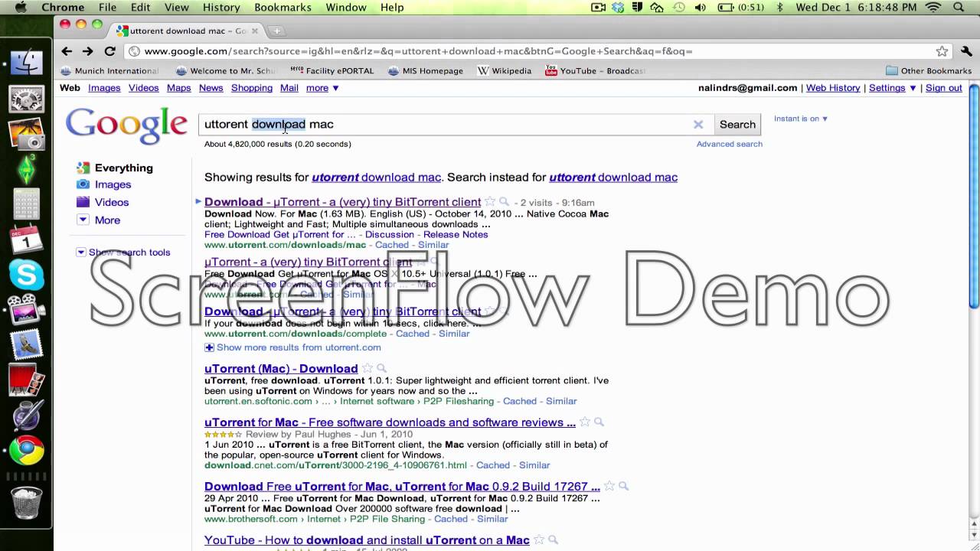
Task: Open the Bookmarks menu
Action: click(x=283, y=7)
